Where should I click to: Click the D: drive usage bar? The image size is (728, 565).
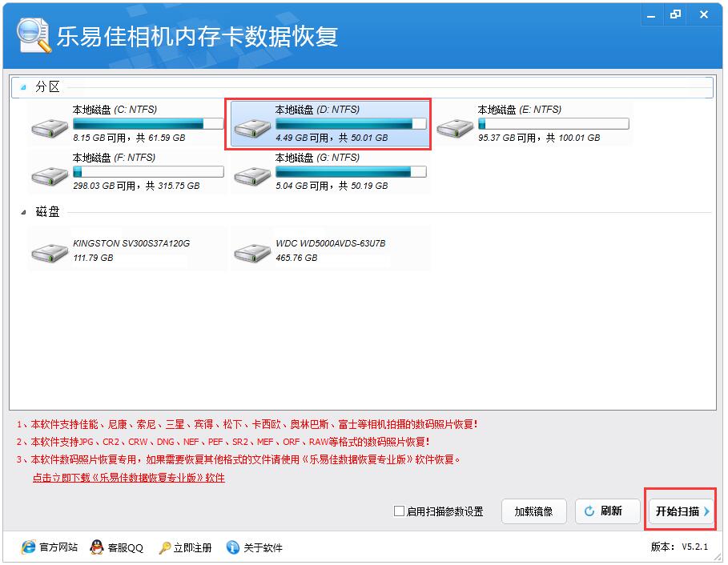(351, 123)
